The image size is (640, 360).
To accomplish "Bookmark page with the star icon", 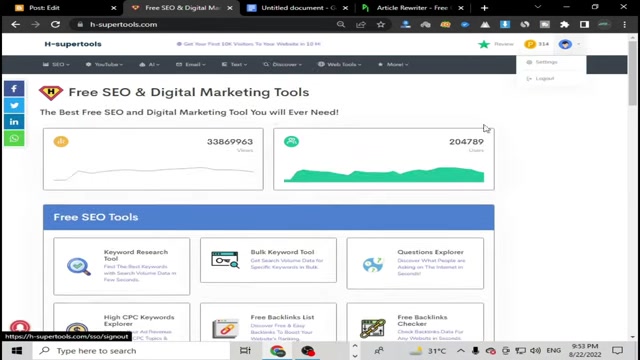I will click(x=381, y=24).
